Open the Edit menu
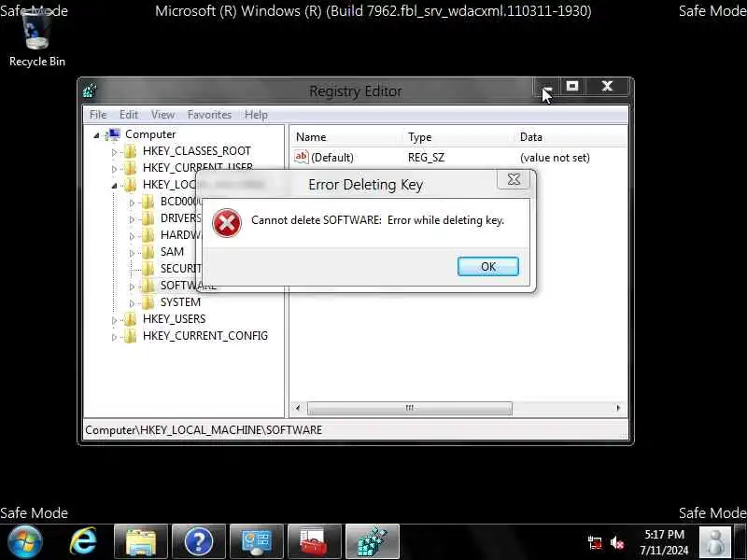747x560 pixels. pos(129,115)
